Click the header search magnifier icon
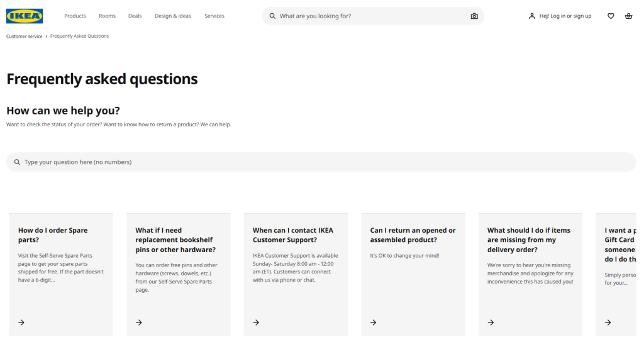Image resolution: width=644 pixels, height=342 pixels. [272, 16]
